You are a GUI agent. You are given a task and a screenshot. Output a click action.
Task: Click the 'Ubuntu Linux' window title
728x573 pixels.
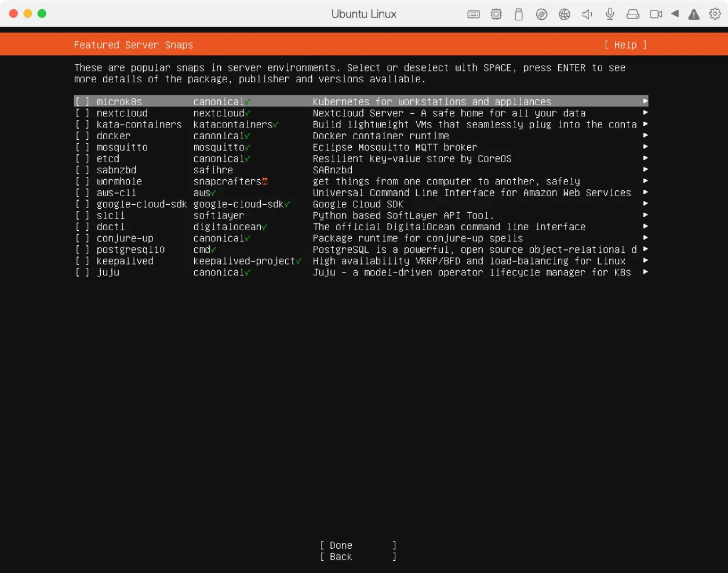point(364,14)
